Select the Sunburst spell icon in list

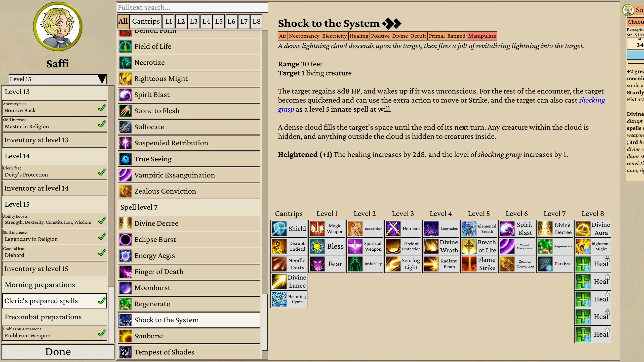coord(125,336)
